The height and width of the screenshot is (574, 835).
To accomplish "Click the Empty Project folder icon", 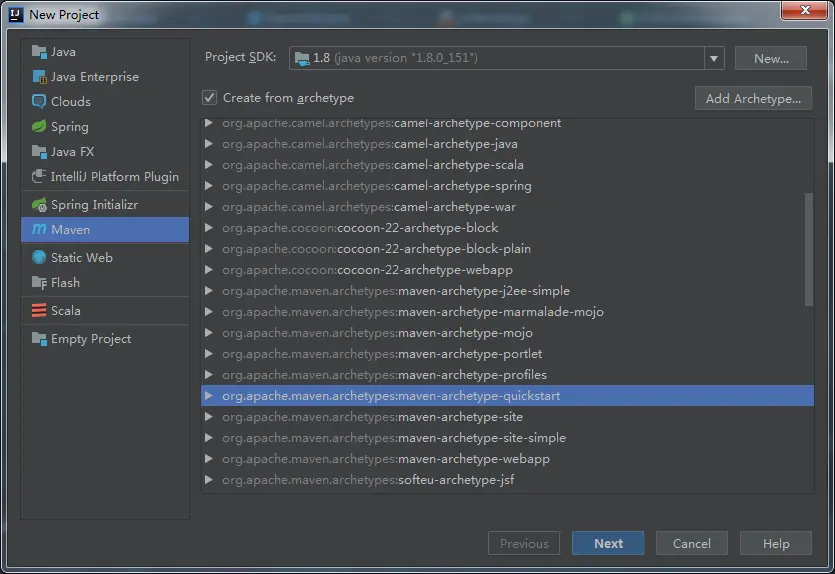I will [39, 339].
